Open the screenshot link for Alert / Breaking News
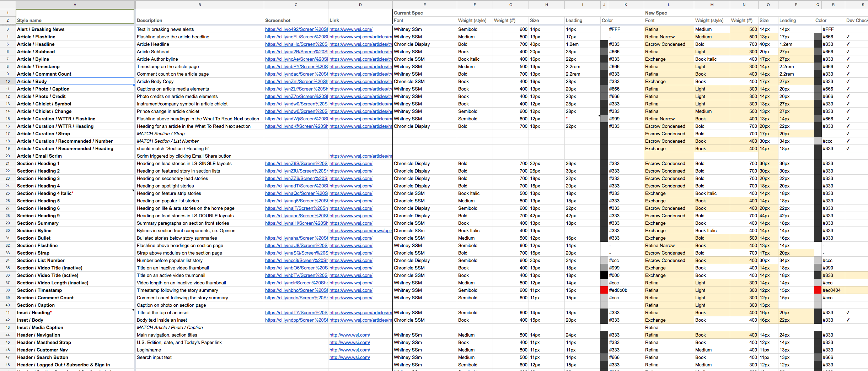This screenshot has height=371, width=868. pyautogui.click(x=296, y=29)
